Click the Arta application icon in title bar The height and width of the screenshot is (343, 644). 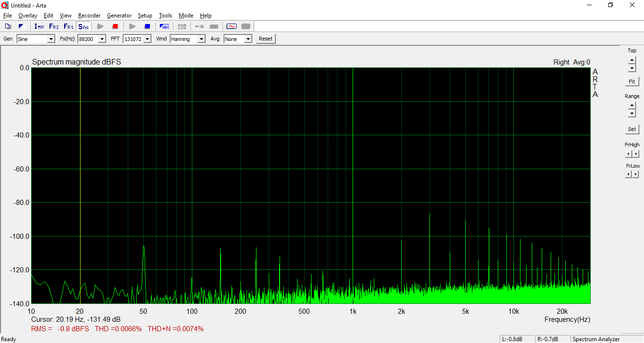pos(5,5)
